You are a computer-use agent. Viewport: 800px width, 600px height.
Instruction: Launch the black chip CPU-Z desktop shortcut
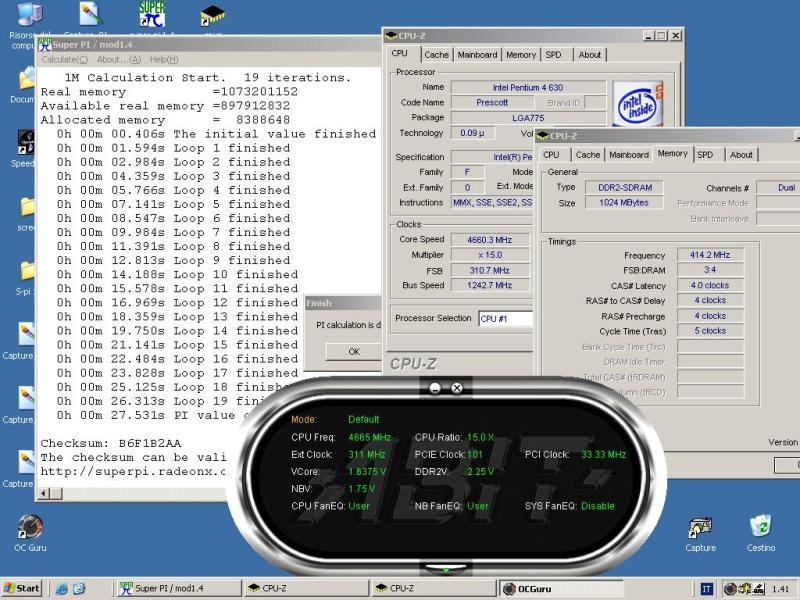coord(212,15)
